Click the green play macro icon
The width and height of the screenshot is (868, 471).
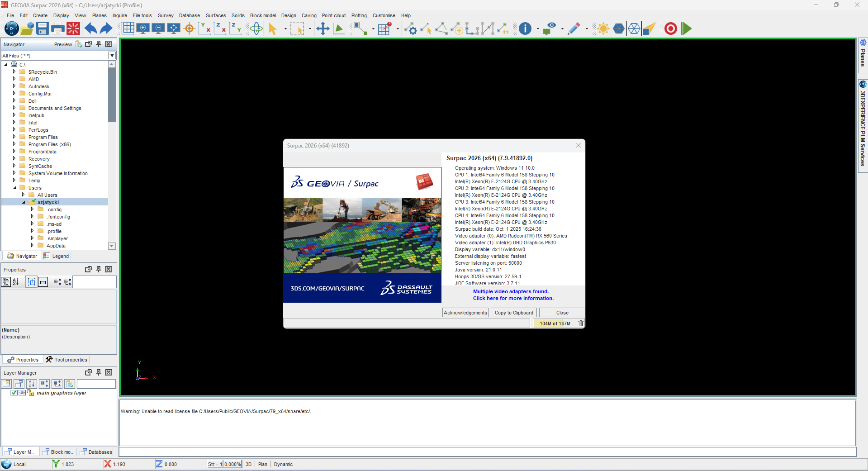pyautogui.click(x=686, y=29)
